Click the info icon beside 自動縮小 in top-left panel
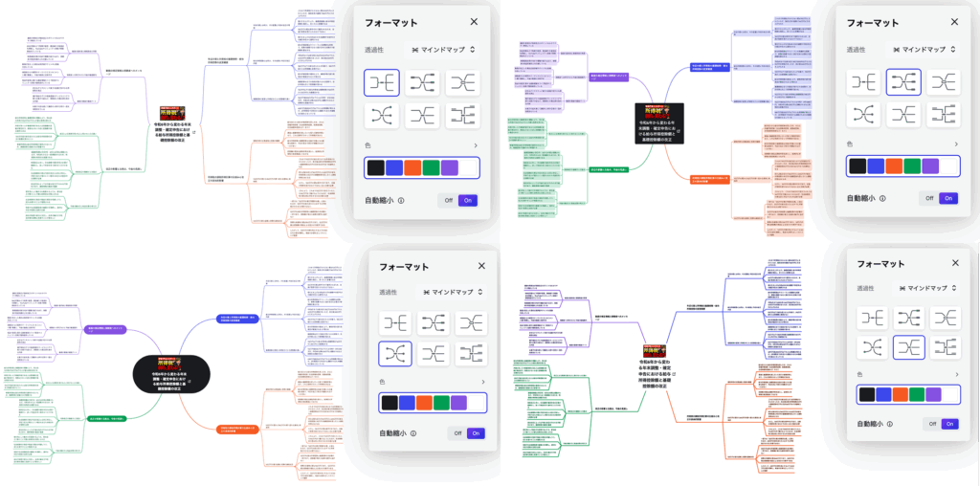The width and height of the screenshot is (980, 486). pos(400,201)
